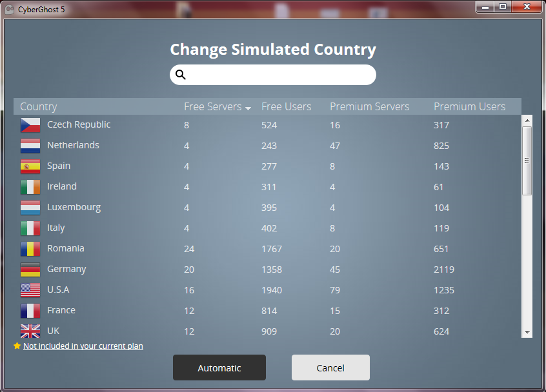546x392 pixels.
Task: Click the vertical scrollbar thumb
Action: (x=527, y=161)
